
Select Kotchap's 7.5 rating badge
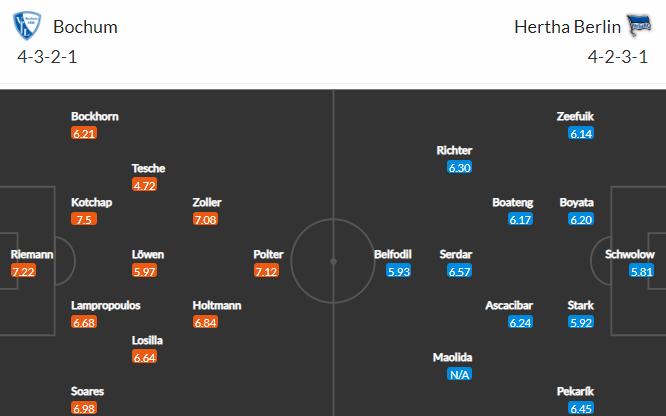coord(84,219)
